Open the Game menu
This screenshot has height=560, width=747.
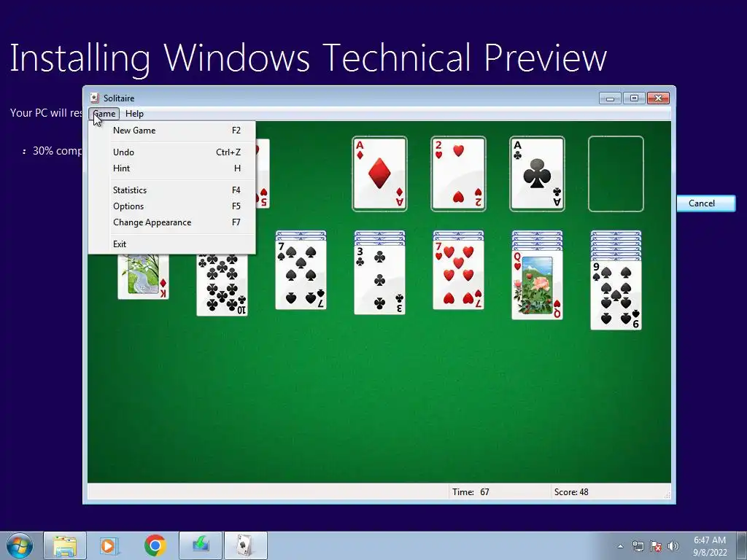coord(104,114)
